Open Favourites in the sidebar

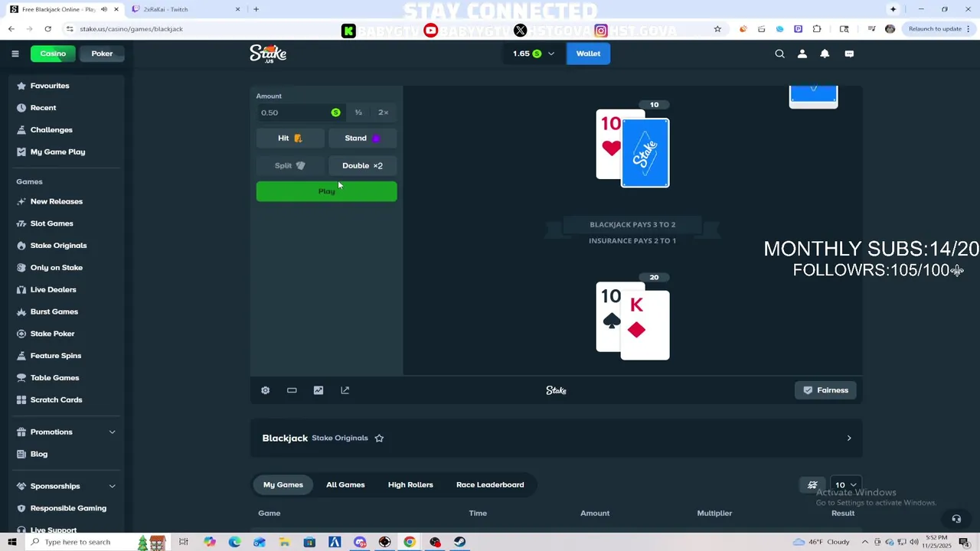point(50,86)
